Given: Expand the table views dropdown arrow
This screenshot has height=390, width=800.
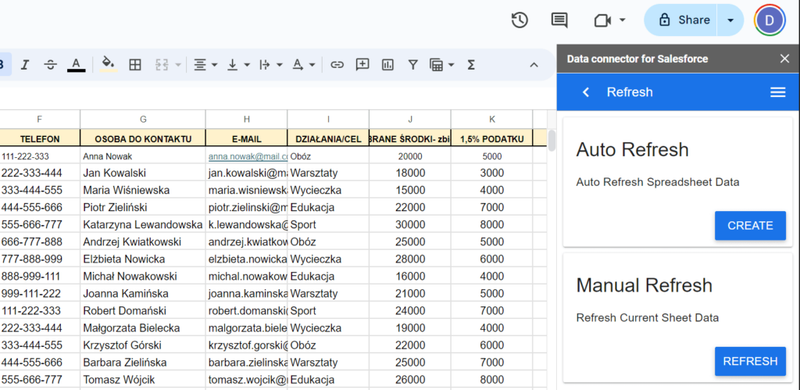Looking at the screenshot, I should [451, 65].
